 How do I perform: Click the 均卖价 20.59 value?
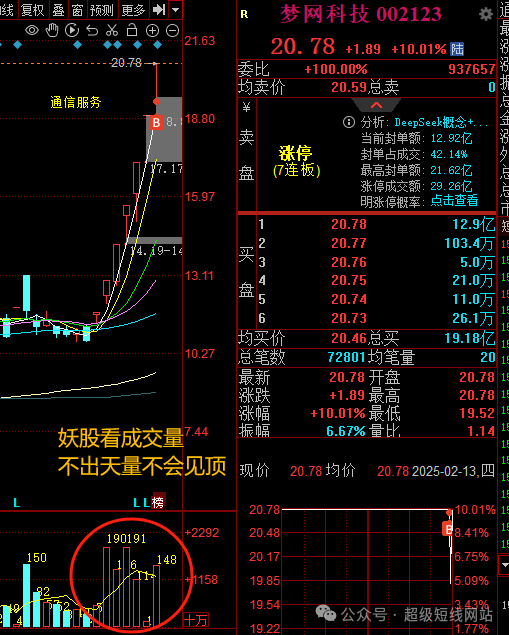coord(349,87)
